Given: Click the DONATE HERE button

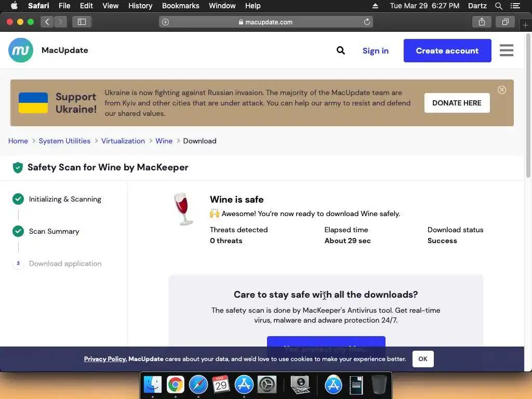Looking at the screenshot, I should click(457, 103).
